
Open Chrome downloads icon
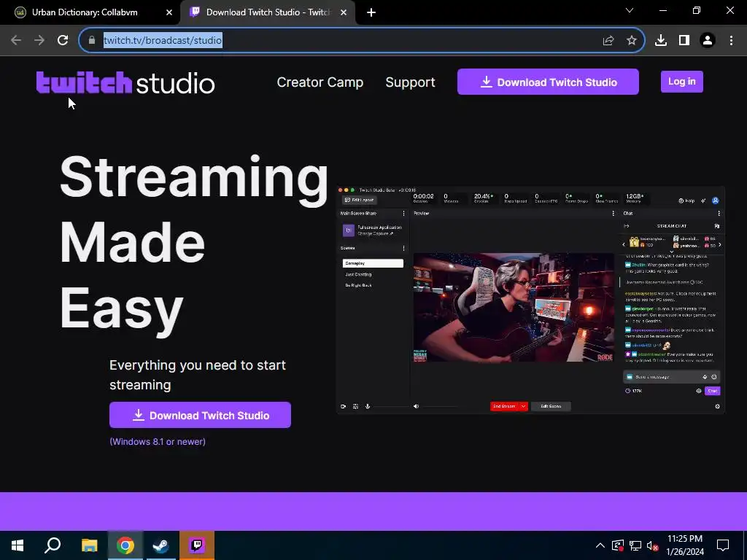point(661,41)
